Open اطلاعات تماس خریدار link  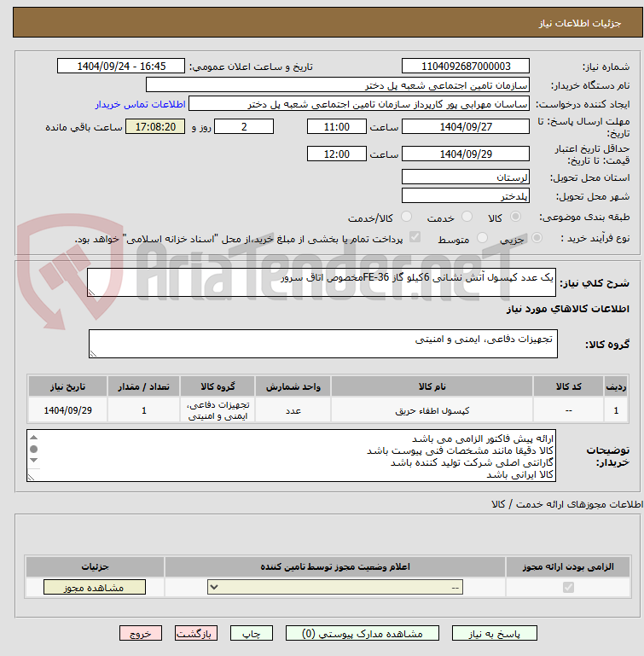click(140, 104)
